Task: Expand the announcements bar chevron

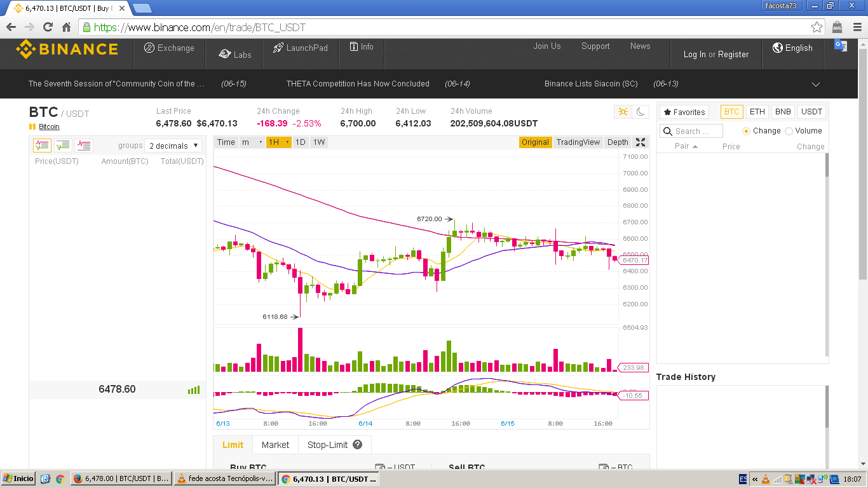Action: [816, 84]
